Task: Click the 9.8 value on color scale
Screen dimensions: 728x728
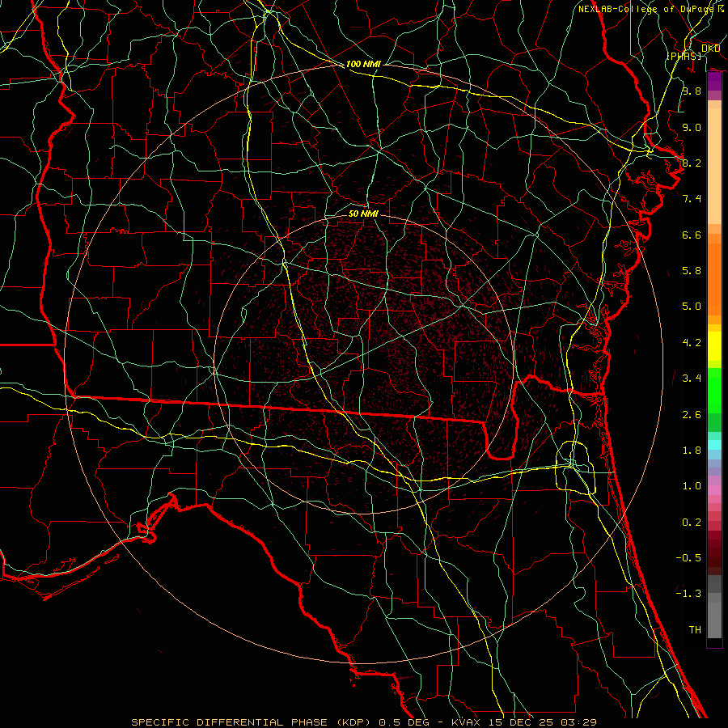Action: pyautogui.click(x=691, y=91)
